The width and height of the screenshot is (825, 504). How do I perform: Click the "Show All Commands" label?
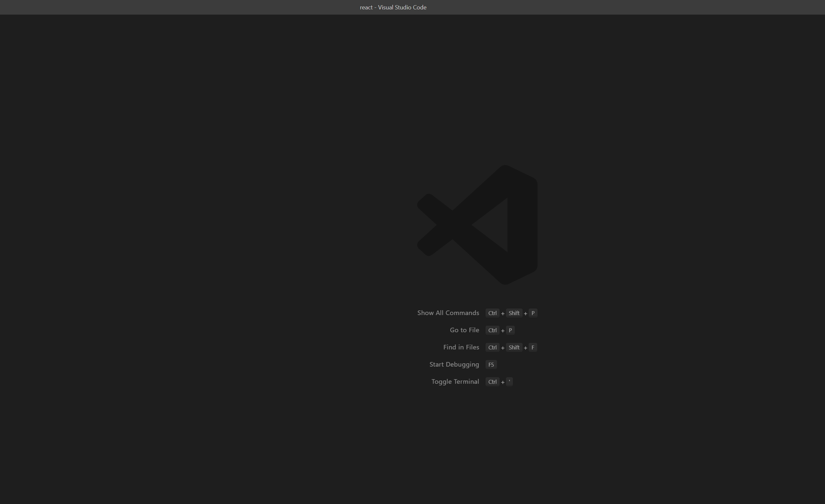click(448, 313)
